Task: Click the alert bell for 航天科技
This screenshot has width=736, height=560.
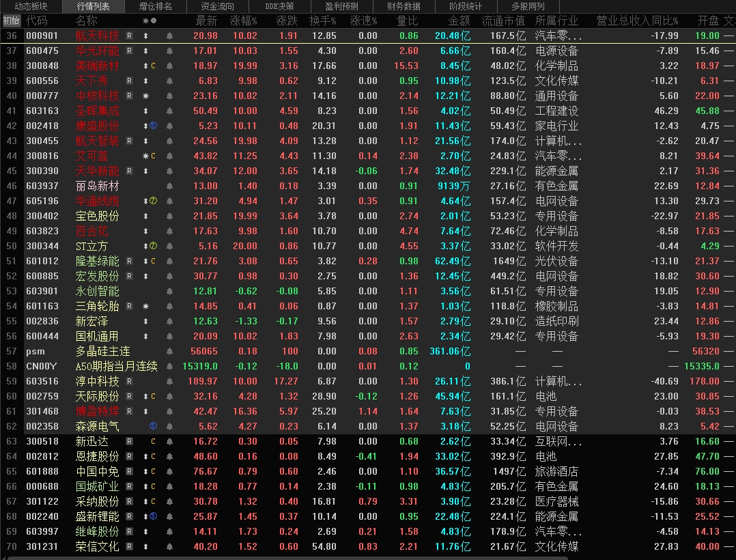Action: click(169, 36)
